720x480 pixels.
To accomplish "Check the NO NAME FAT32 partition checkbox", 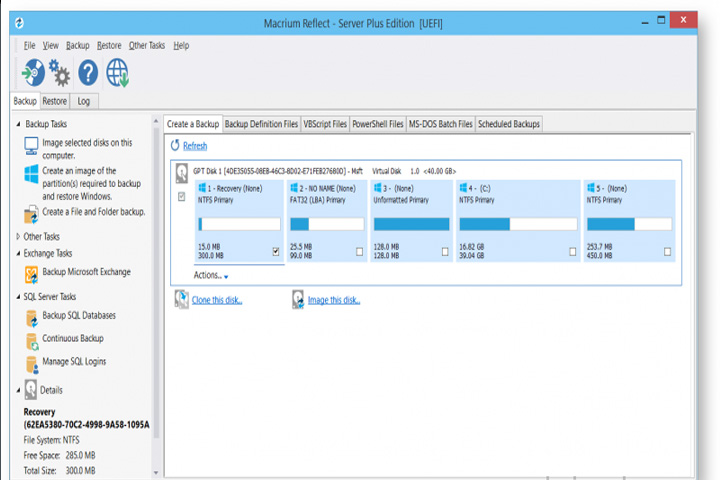I will pos(360,251).
